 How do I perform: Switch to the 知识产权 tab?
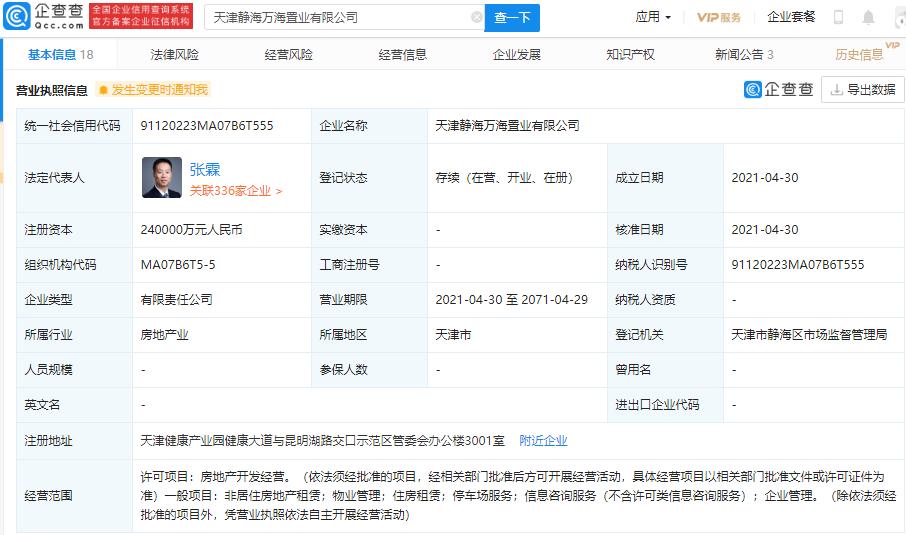click(630, 54)
